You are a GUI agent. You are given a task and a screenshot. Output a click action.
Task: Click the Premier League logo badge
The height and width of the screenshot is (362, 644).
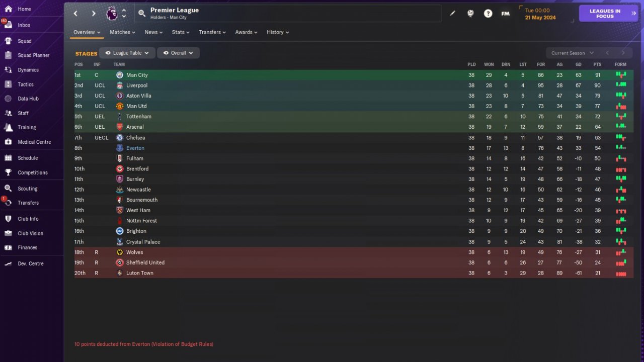(x=112, y=14)
